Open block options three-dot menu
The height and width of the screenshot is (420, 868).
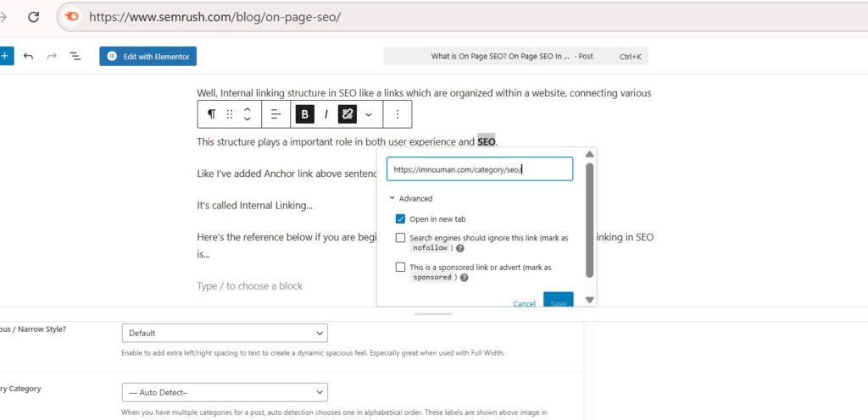397,114
